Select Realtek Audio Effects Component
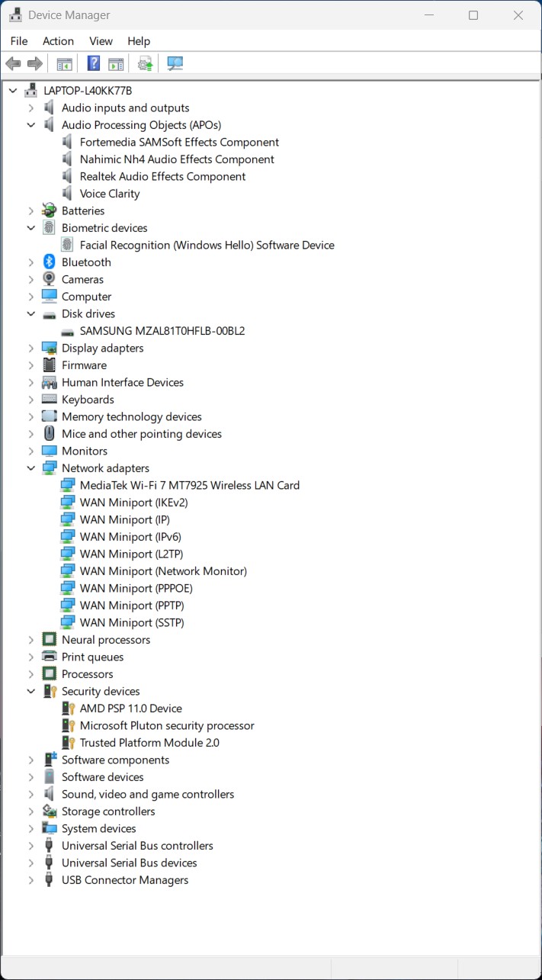The height and width of the screenshot is (980, 542). (x=162, y=177)
